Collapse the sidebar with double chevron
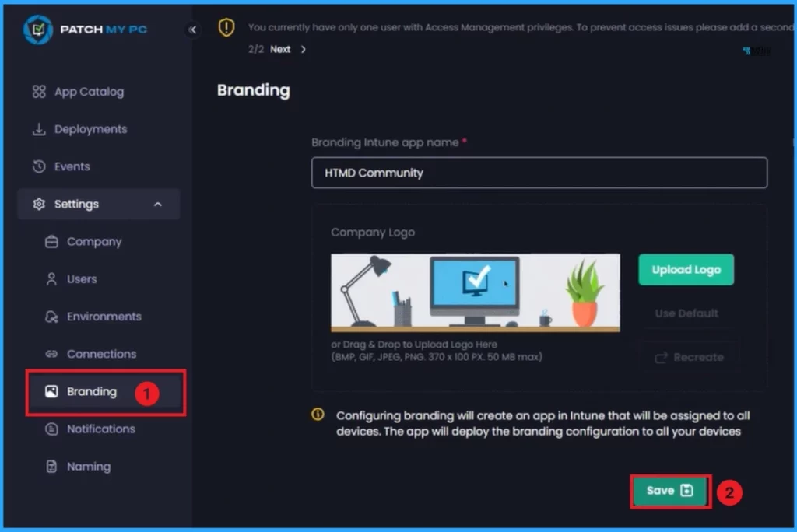Viewport: 797px width, 532px height. 192,30
